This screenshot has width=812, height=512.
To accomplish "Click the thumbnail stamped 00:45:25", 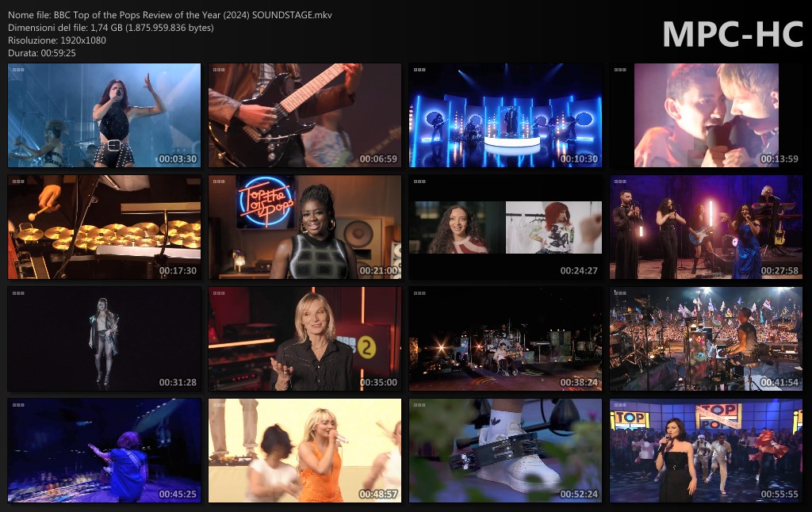I will point(104,451).
